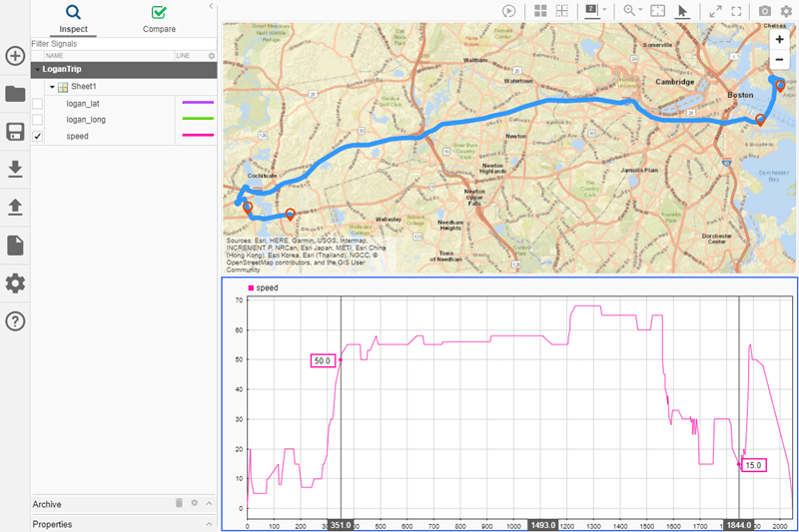Uncheck the speed signal checkbox
799x532 pixels.
tap(37, 137)
